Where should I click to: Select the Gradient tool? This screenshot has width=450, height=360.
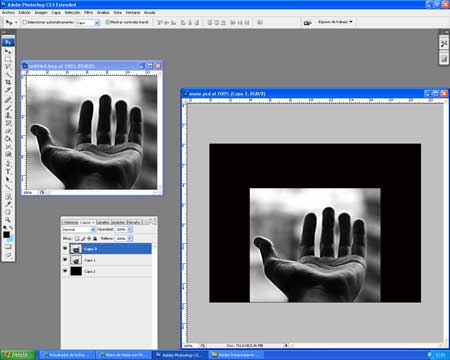point(8,138)
